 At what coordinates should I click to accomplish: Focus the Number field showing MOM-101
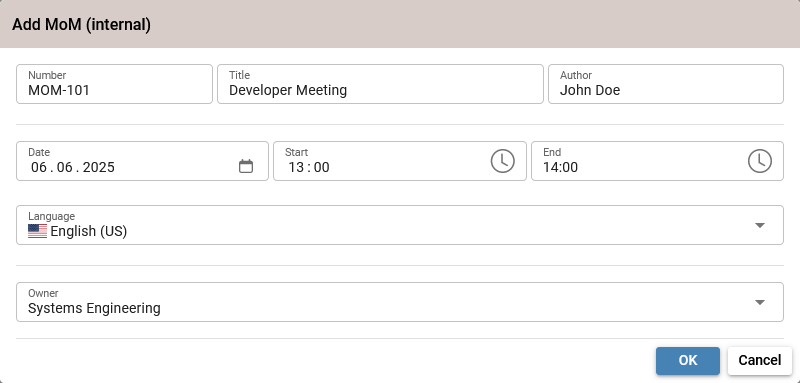click(114, 84)
